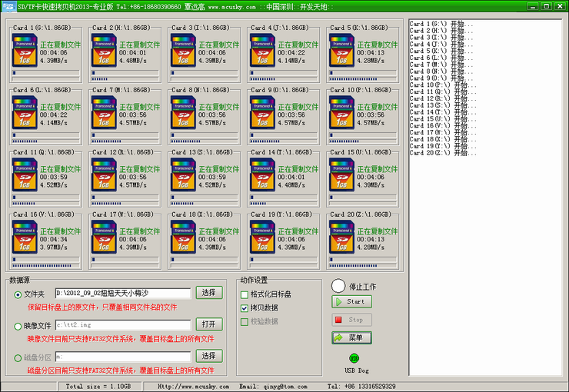Image resolution: width=569 pixels, height=392 pixels.
Task: Click the Card 1 progress bar
Action: 45,78
